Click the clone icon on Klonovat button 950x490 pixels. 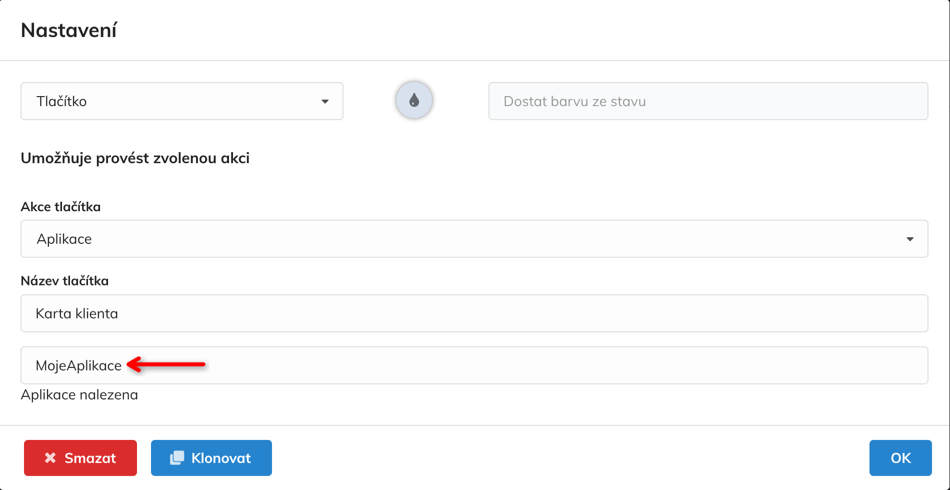[x=177, y=458]
